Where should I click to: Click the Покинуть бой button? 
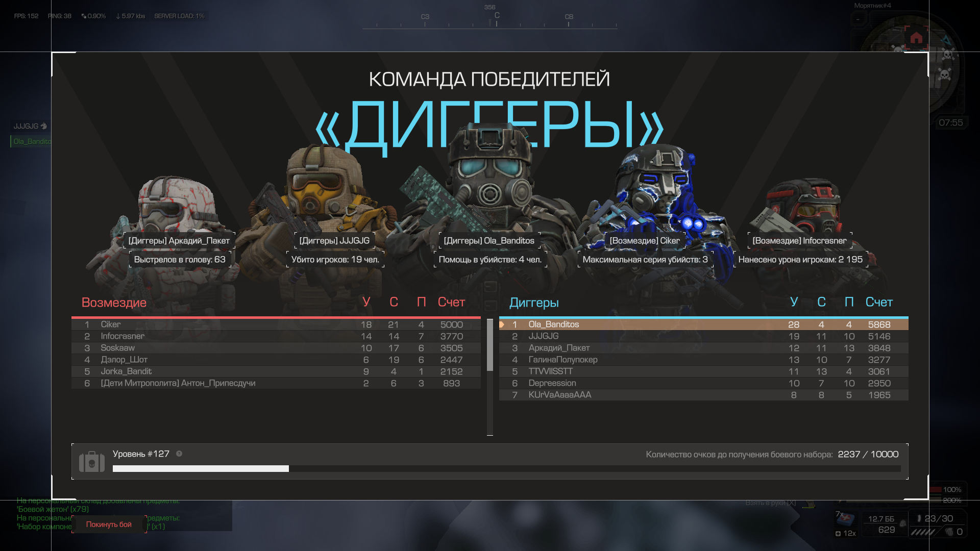point(109,524)
